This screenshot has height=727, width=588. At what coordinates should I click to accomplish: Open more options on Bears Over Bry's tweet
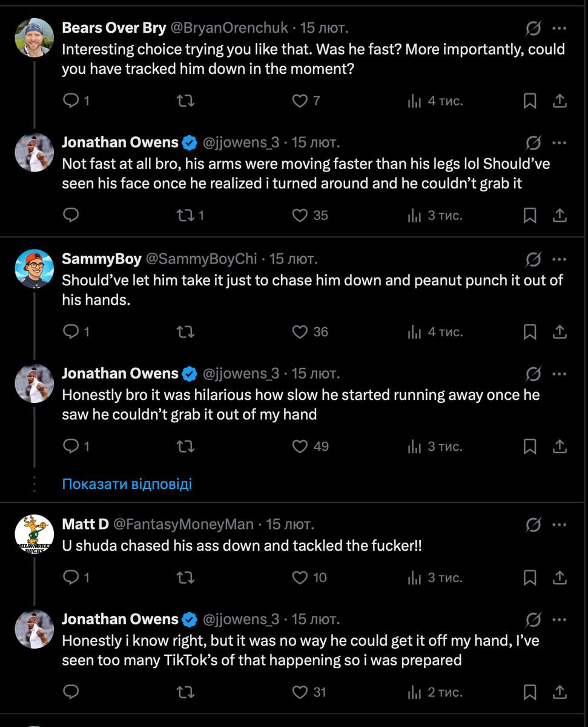(x=560, y=27)
